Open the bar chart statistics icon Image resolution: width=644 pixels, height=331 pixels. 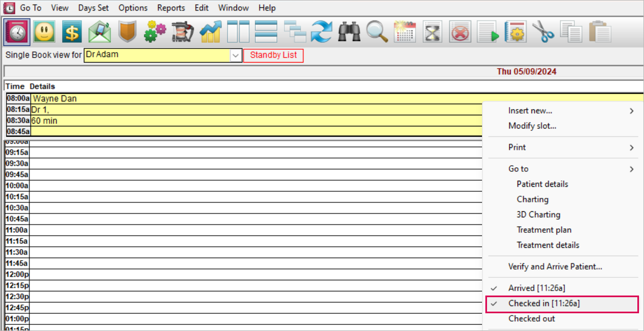211,32
